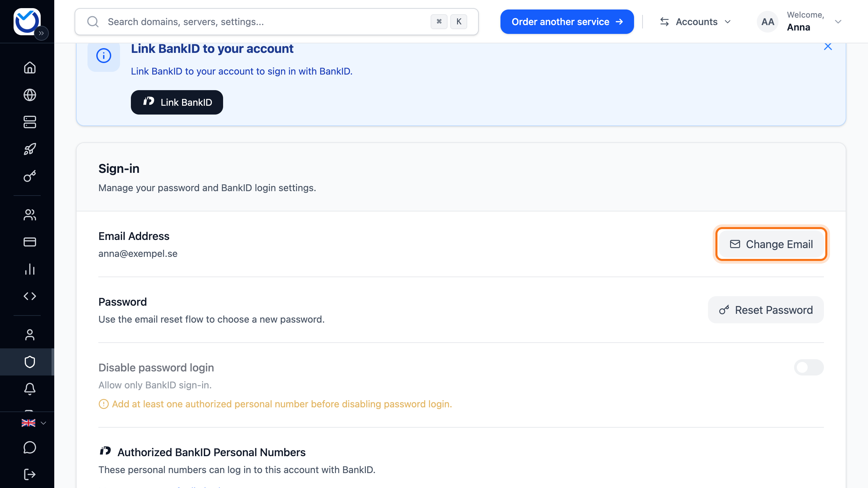Open the Home icon in sidebar
This screenshot has width=868, height=488.
point(30,67)
